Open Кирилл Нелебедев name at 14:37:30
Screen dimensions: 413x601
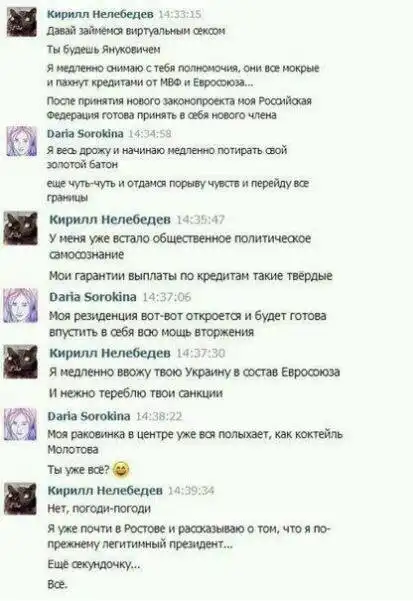(110, 353)
